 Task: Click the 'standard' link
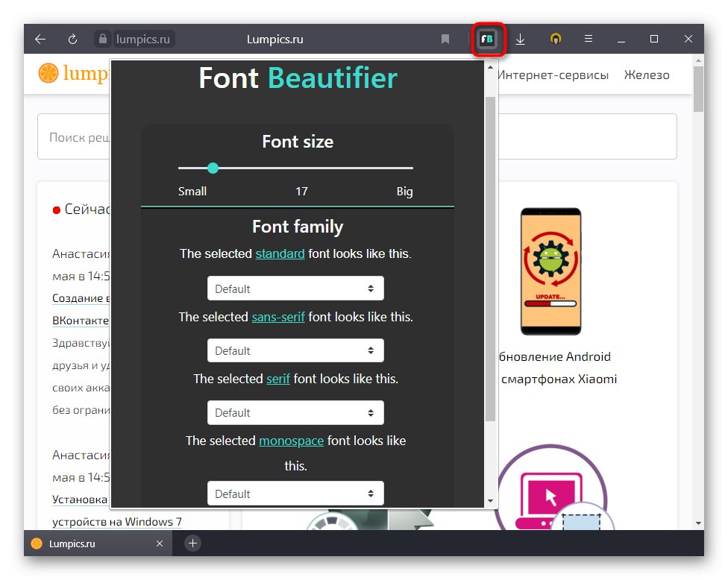tap(280, 253)
